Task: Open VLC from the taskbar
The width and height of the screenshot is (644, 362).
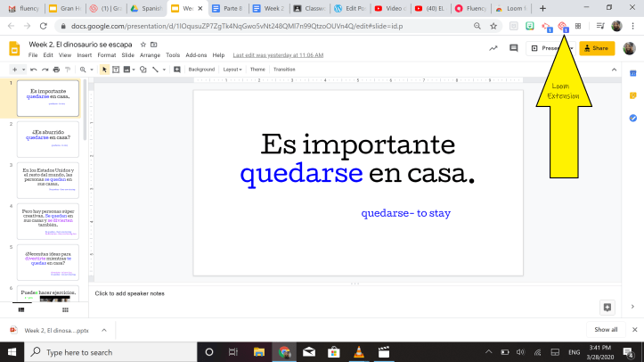Action: (x=359, y=352)
